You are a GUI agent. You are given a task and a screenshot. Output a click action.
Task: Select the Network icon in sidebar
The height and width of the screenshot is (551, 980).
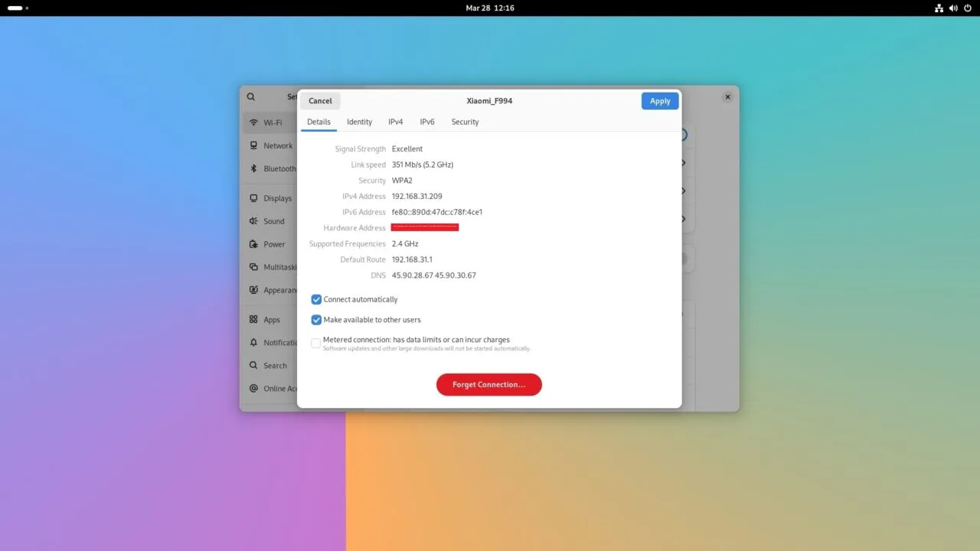click(x=253, y=145)
